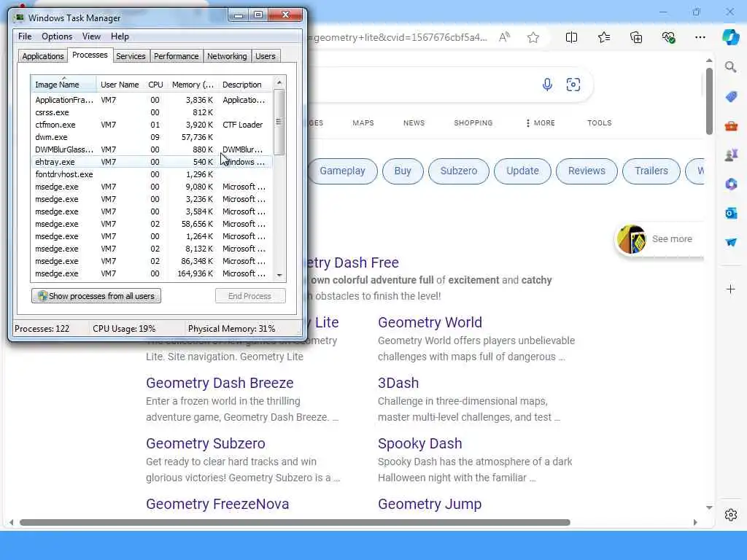Open Help menu in Task Manager
Viewport: 747px width, 560px height.
pyautogui.click(x=120, y=36)
